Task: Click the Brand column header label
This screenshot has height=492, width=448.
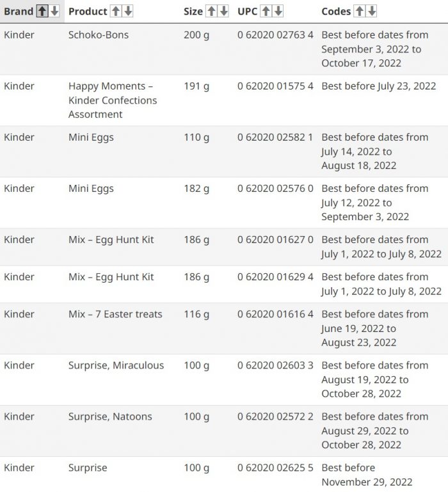Action: click(19, 12)
